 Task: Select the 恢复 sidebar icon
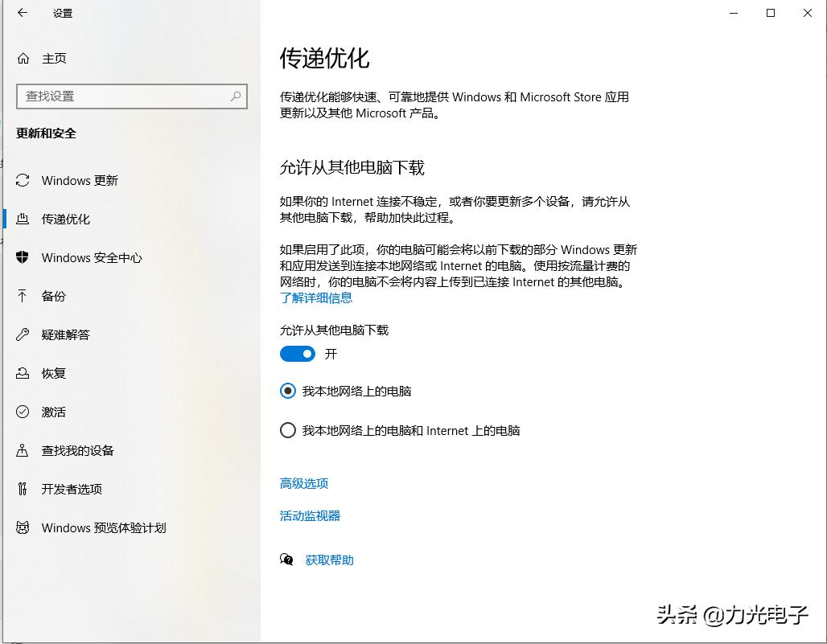coord(22,373)
